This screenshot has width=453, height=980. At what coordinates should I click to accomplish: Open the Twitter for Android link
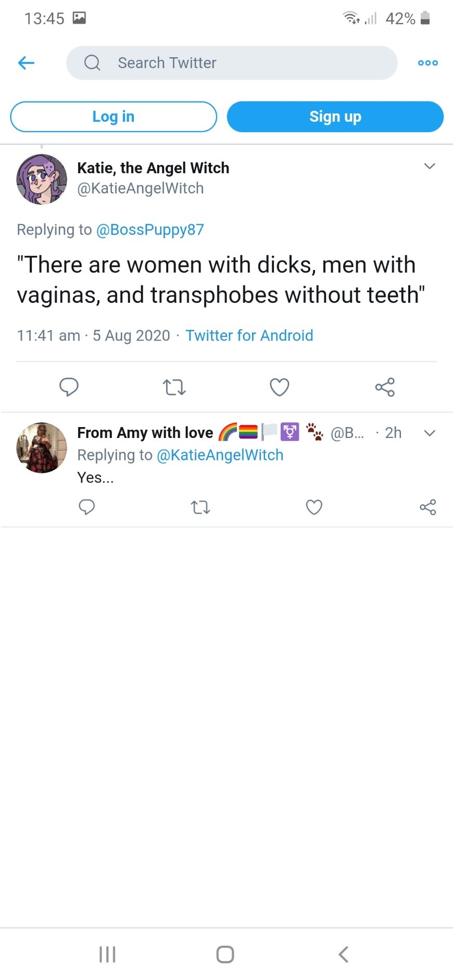(x=249, y=336)
